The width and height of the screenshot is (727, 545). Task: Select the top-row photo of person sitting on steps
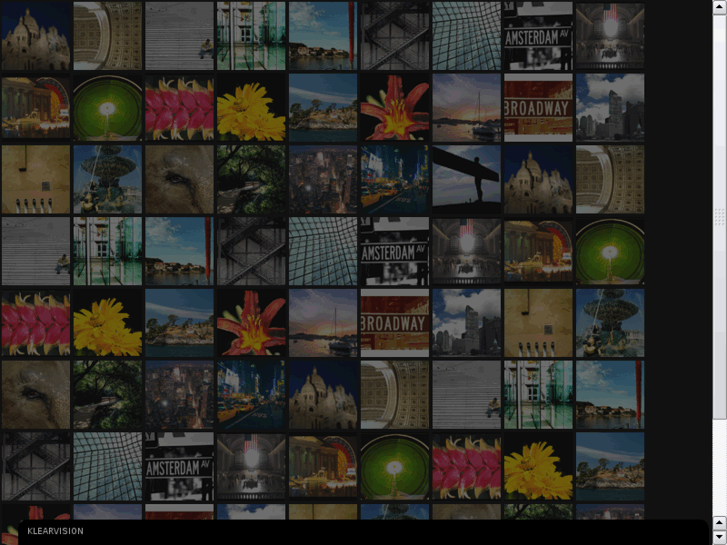[179, 36]
